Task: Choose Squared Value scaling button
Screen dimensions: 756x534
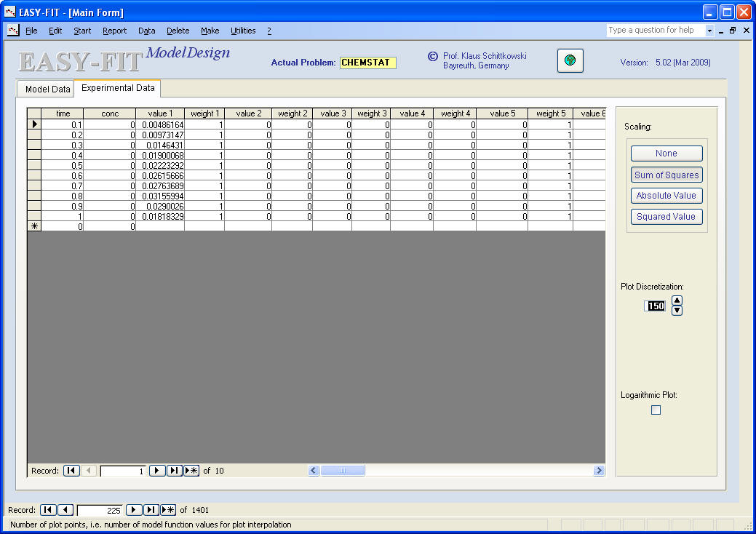Action: point(667,217)
